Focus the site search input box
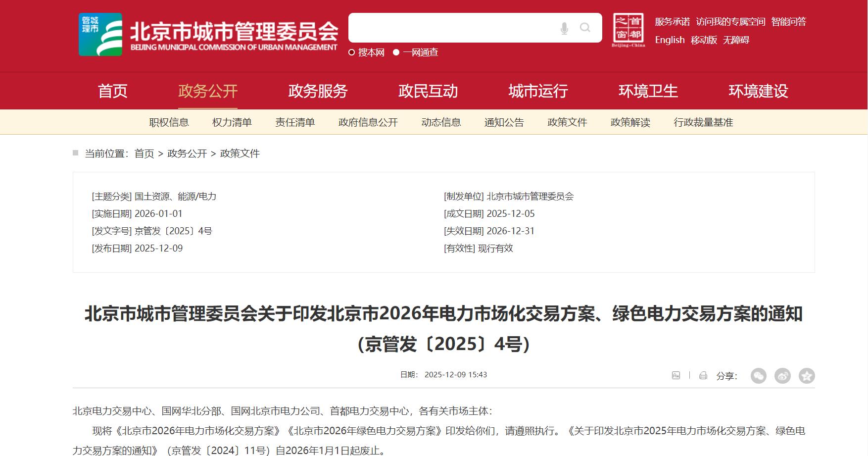Image resolution: width=868 pixels, height=456 pixels. coord(453,28)
